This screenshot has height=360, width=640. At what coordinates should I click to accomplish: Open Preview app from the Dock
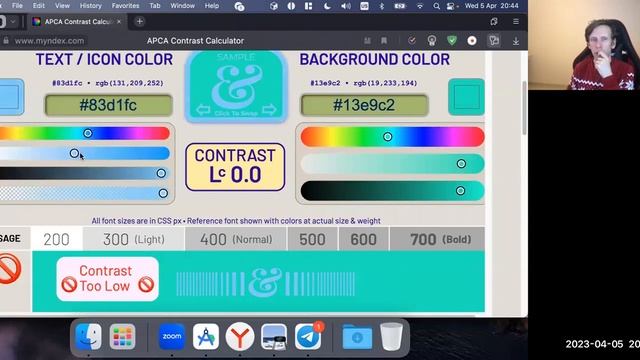[x=274, y=337]
